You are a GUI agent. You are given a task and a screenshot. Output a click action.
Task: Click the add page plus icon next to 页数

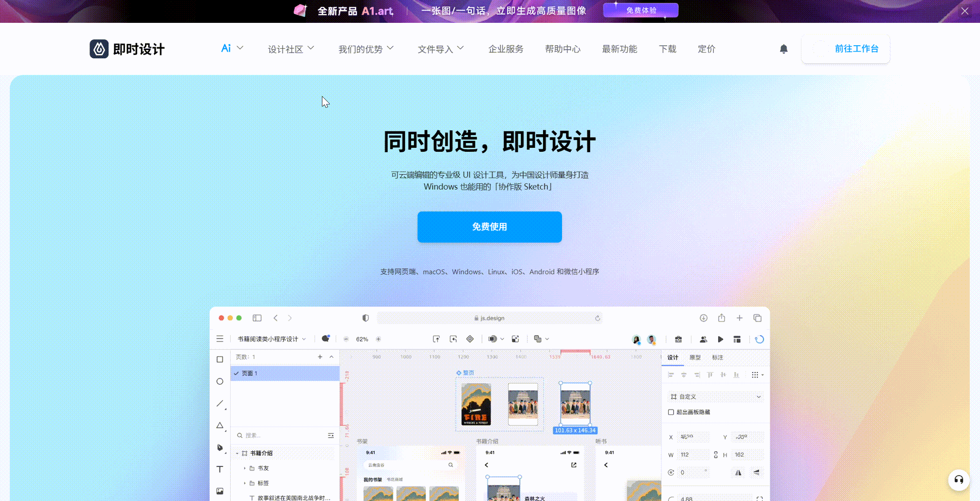pyautogui.click(x=320, y=357)
